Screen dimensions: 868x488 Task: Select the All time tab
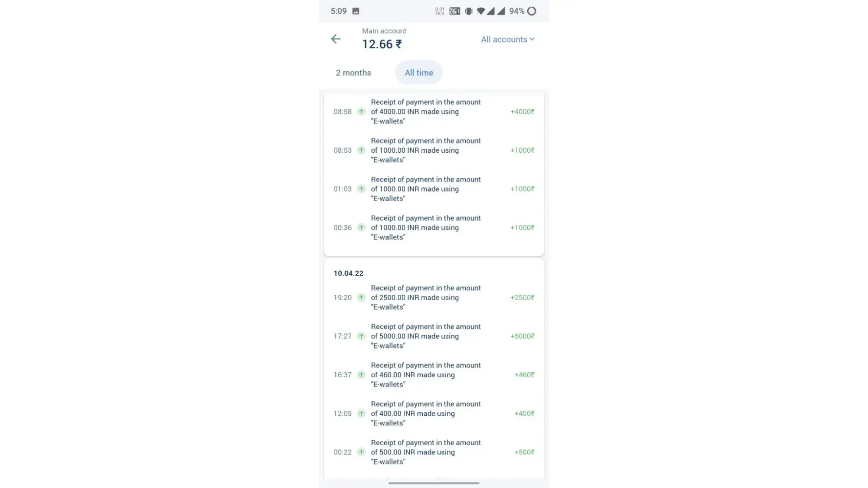(x=419, y=73)
